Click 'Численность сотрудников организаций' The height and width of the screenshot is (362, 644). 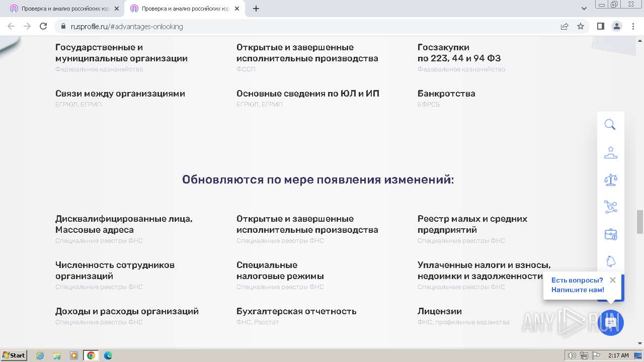coord(115,270)
